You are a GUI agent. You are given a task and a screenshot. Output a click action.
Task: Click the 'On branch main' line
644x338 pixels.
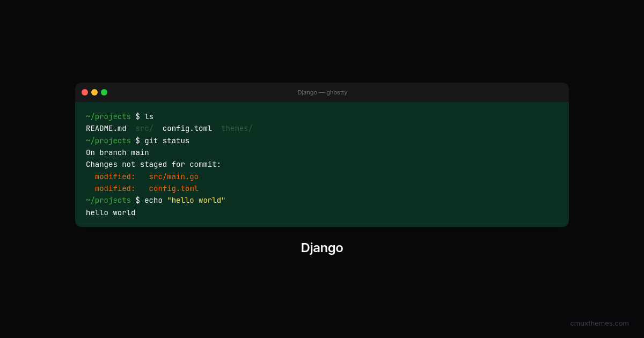(118, 153)
